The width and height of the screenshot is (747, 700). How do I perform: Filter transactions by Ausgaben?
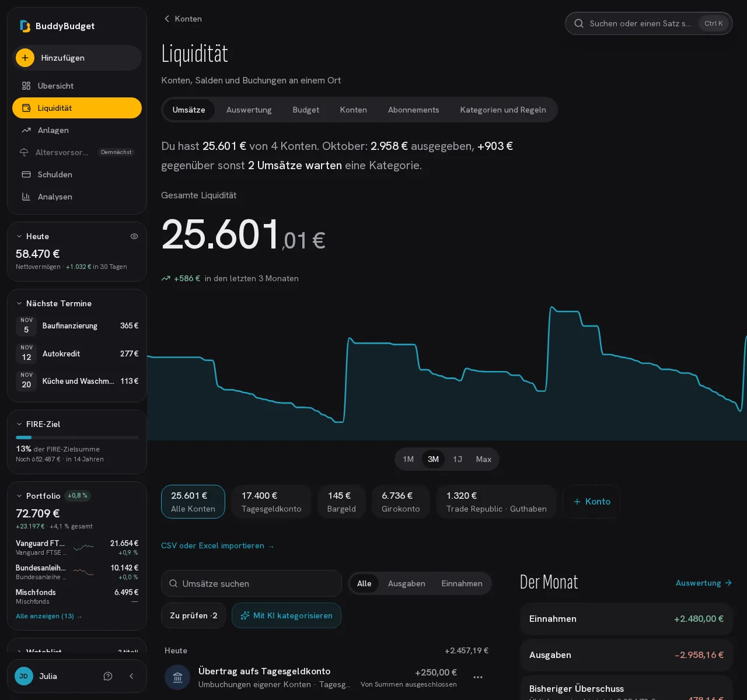point(407,583)
